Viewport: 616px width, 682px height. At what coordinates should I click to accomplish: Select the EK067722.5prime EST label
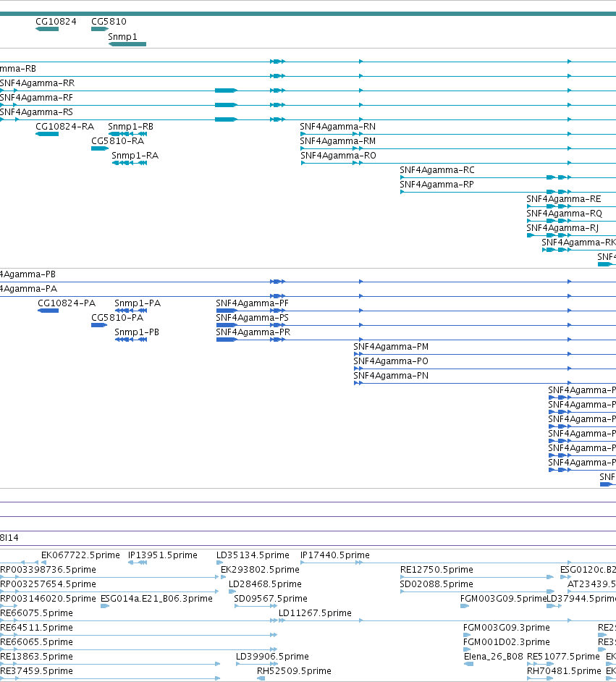coord(80,555)
